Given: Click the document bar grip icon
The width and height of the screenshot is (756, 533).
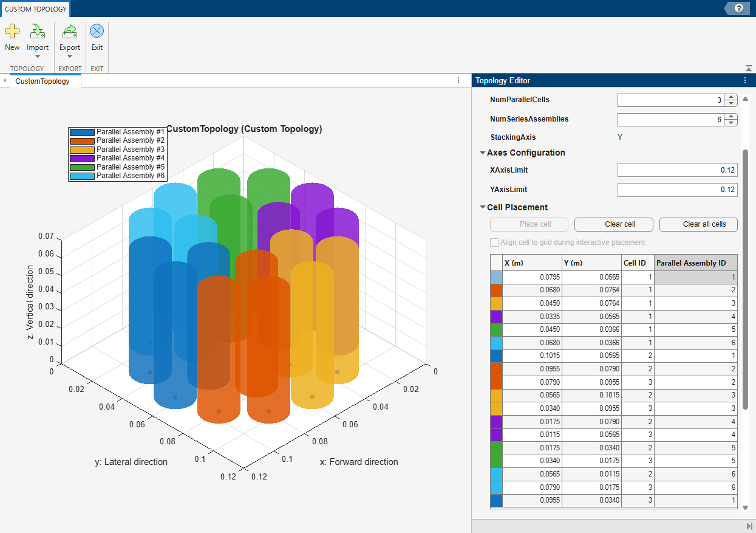Looking at the screenshot, I should click(x=5, y=80).
